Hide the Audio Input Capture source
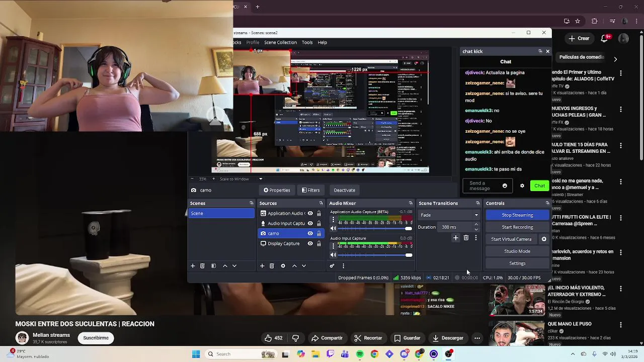This screenshot has height=362, width=644. click(310, 223)
